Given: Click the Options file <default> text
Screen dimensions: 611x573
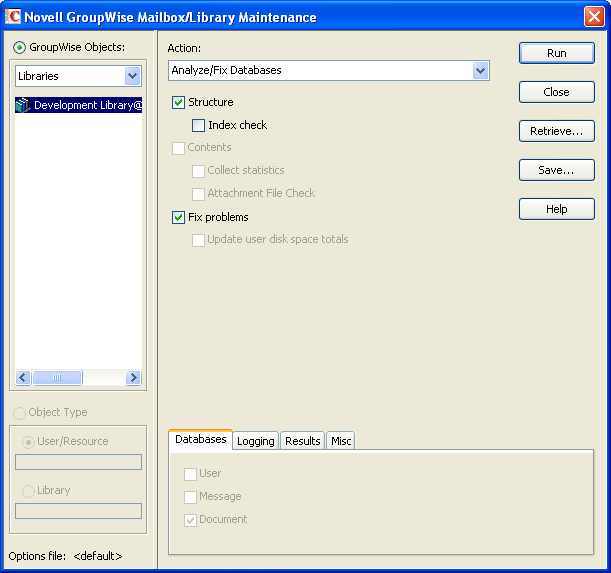Looking at the screenshot, I should point(65,556).
